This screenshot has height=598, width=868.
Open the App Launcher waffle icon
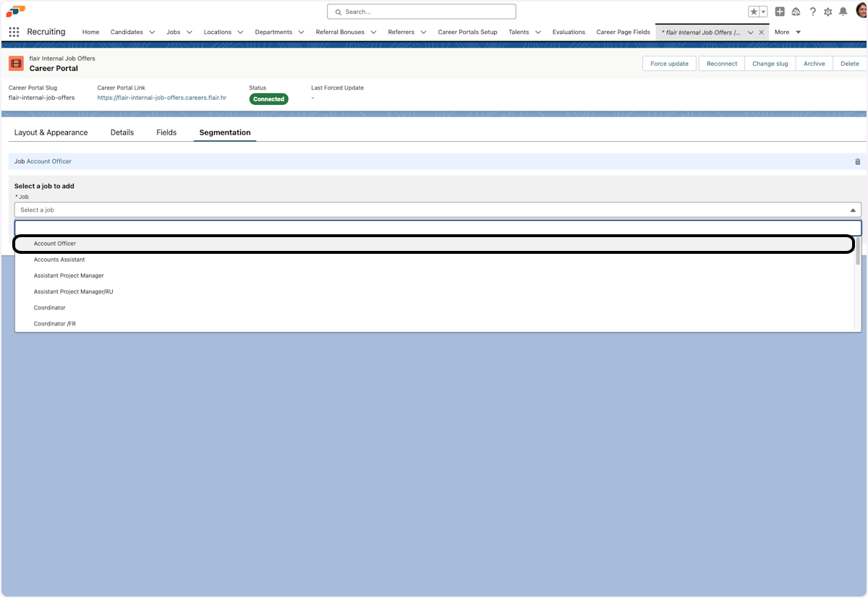tap(13, 32)
